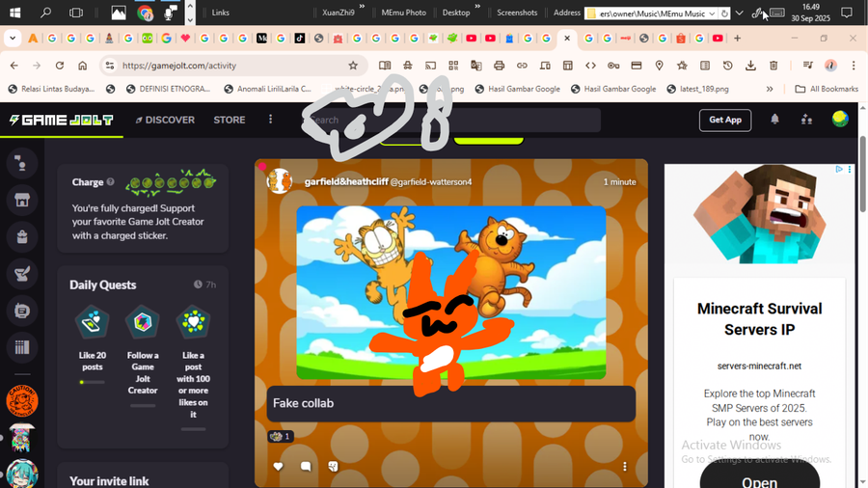Viewport: 868px width, 488px height.
Task: Select the Like 20 posts quest
Action: click(x=92, y=339)
